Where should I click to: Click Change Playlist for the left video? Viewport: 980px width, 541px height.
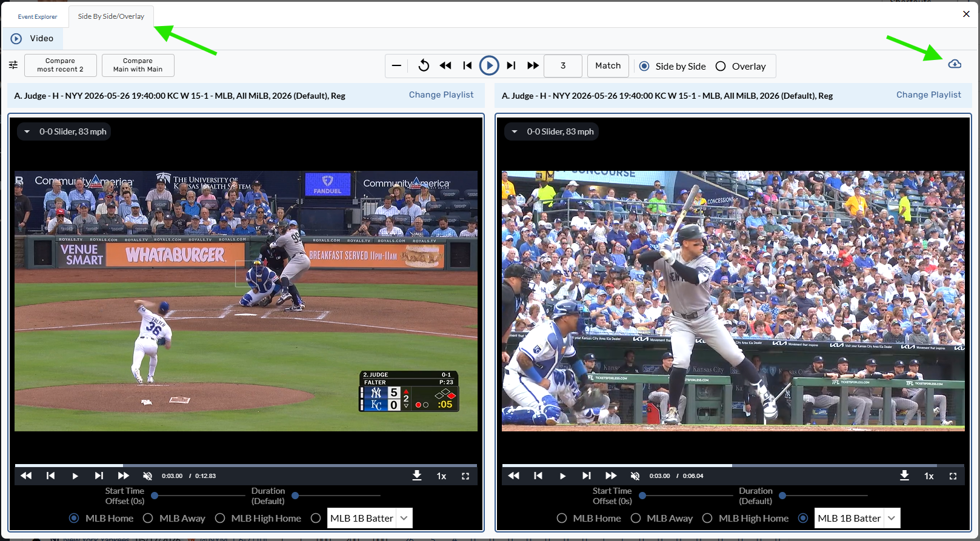click(441, 95)
